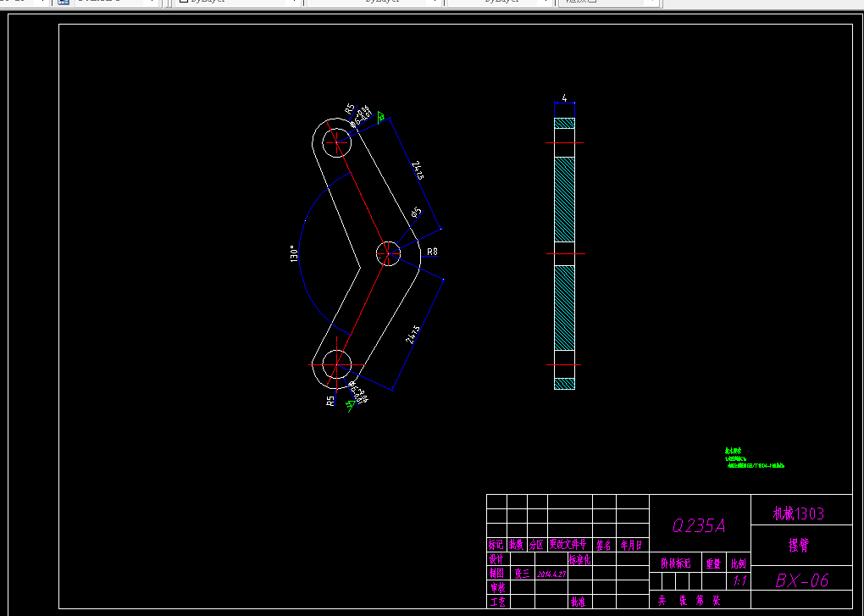Screen dimensions: 864x616
Task: Click the green roughness symbol near lower hole
Action: point(349,406)
